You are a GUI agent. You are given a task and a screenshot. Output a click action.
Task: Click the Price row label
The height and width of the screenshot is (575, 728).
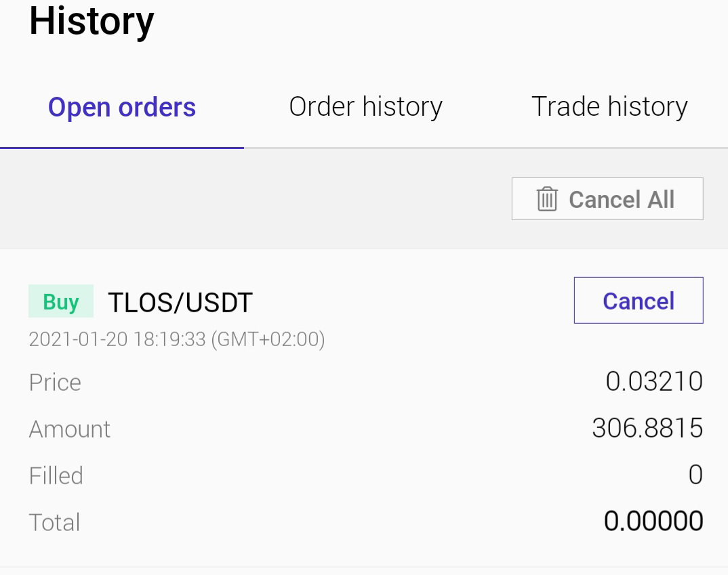55,383
